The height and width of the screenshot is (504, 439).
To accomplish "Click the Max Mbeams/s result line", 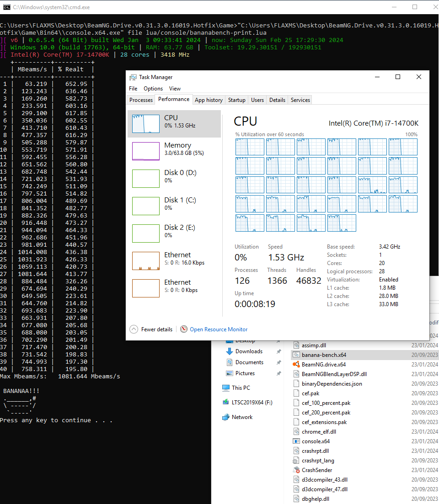I will [60, 377].
